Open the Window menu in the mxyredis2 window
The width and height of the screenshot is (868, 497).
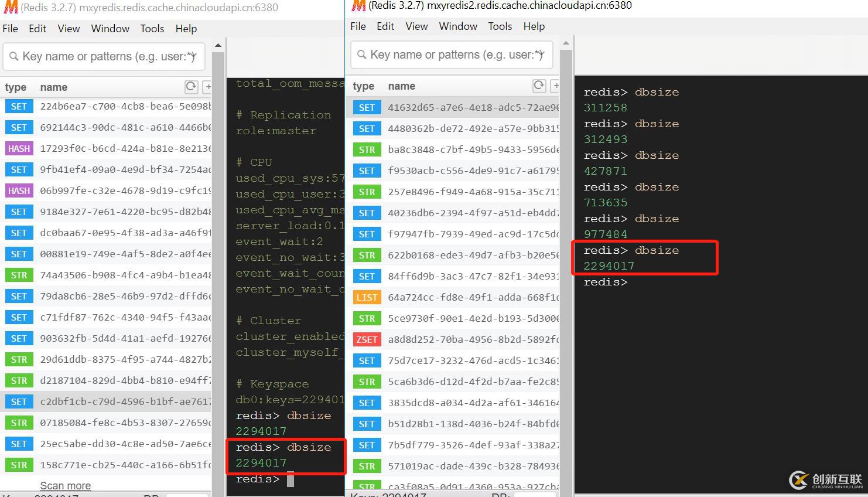tap(458, 26)
